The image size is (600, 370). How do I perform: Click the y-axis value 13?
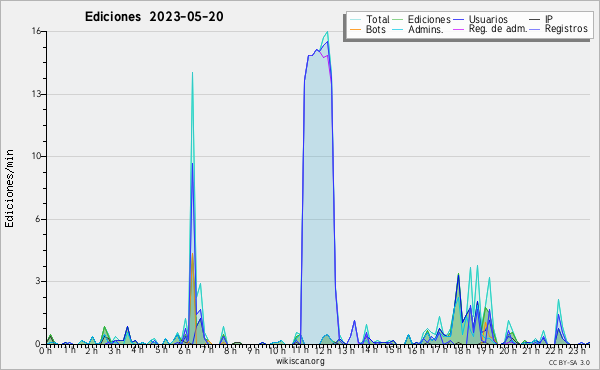pyautogui.click(x=36, y=94)
